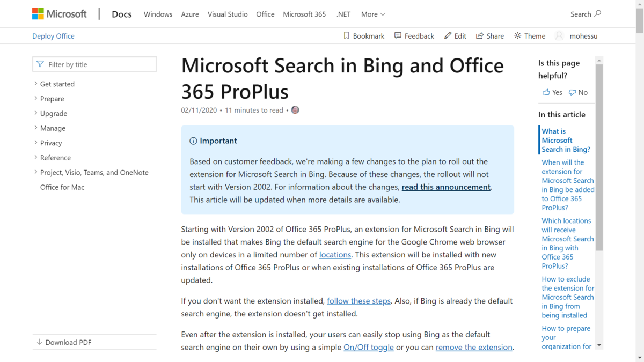
Task: Open the 'locations' link
Action: (335, 255)
